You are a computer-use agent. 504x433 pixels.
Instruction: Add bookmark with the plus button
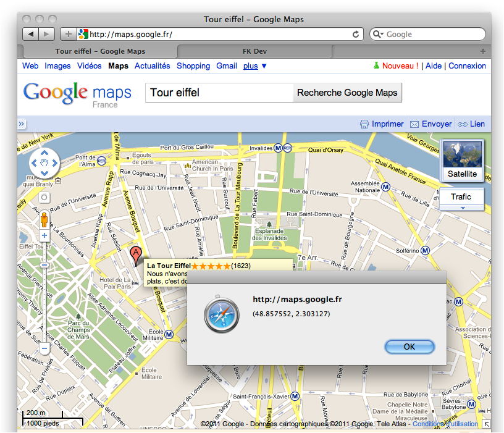pyautogui.click(x=68, y=34)
